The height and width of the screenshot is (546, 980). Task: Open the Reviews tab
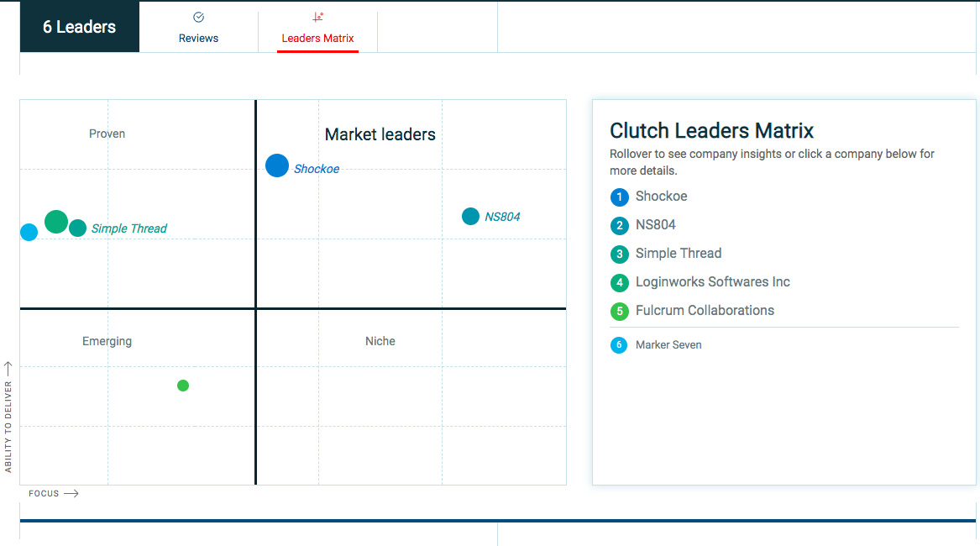coord(198,27)
